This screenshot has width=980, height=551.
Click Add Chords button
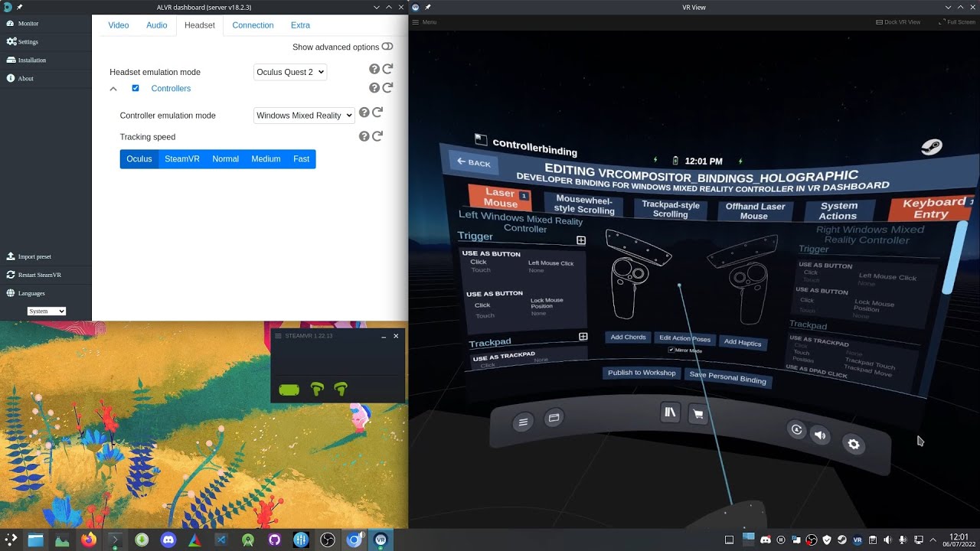click(628, 337)
